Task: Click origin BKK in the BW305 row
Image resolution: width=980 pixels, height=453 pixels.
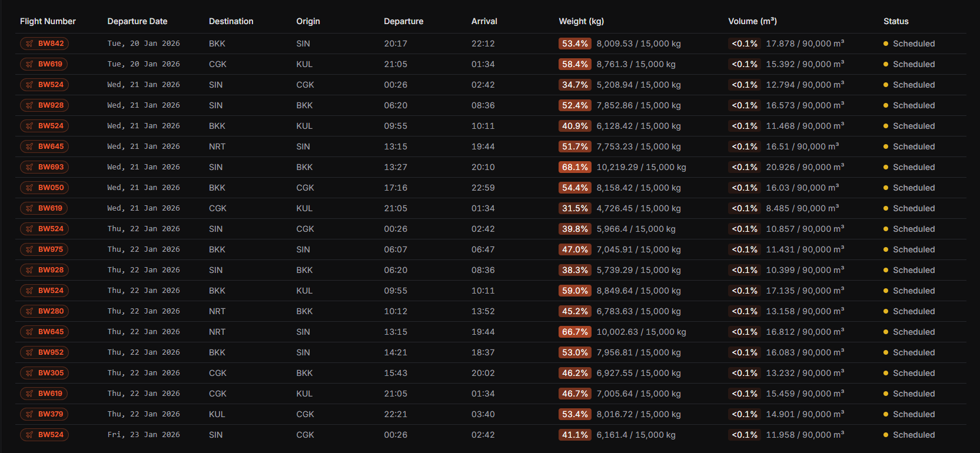Action: pos(304,373)
